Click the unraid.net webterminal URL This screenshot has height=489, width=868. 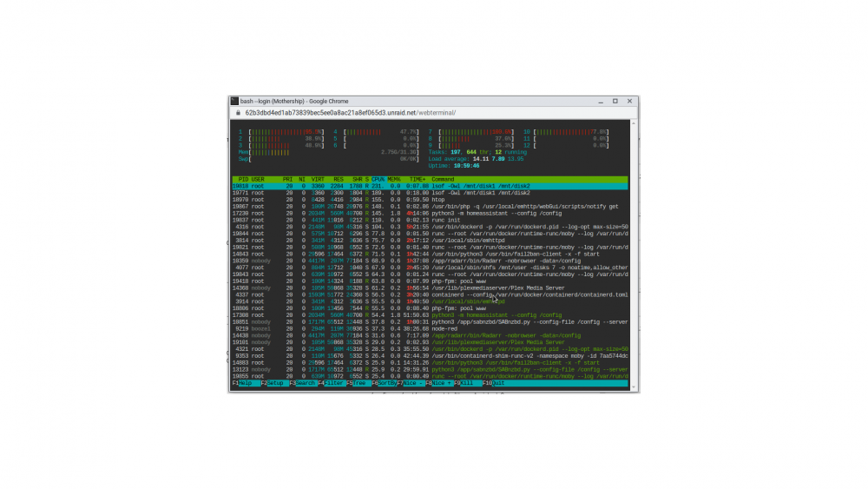[x=351, y=112]
